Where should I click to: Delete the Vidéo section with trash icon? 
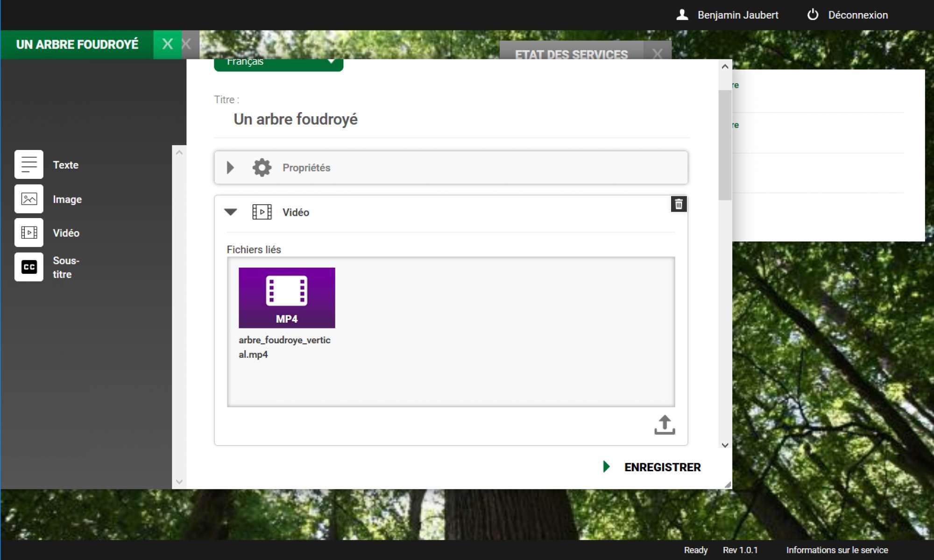coord(679,204)
